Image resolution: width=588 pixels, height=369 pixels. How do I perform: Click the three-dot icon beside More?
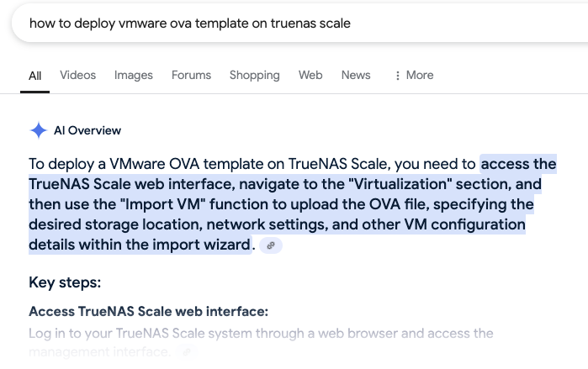tap(398, 76)
